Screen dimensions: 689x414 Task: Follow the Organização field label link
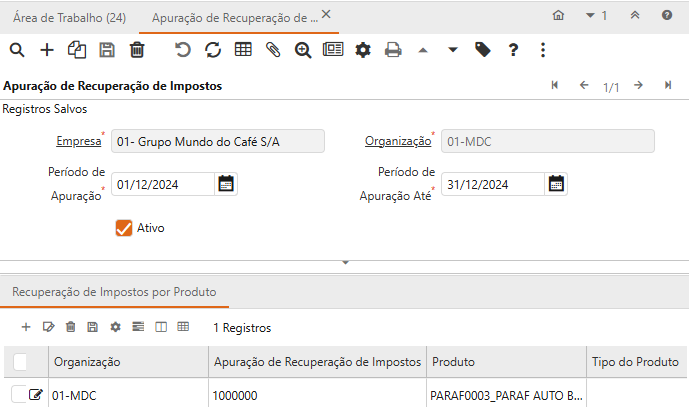(397, 141)
